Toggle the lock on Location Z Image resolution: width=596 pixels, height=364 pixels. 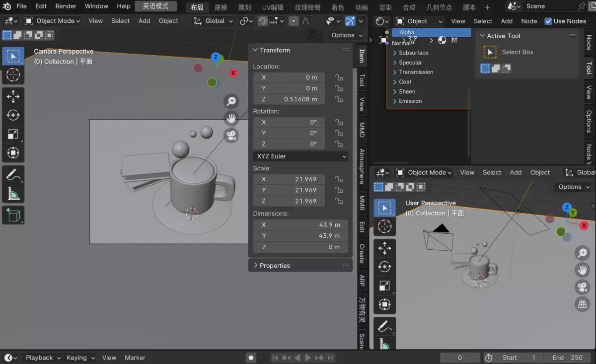point(339,99)
